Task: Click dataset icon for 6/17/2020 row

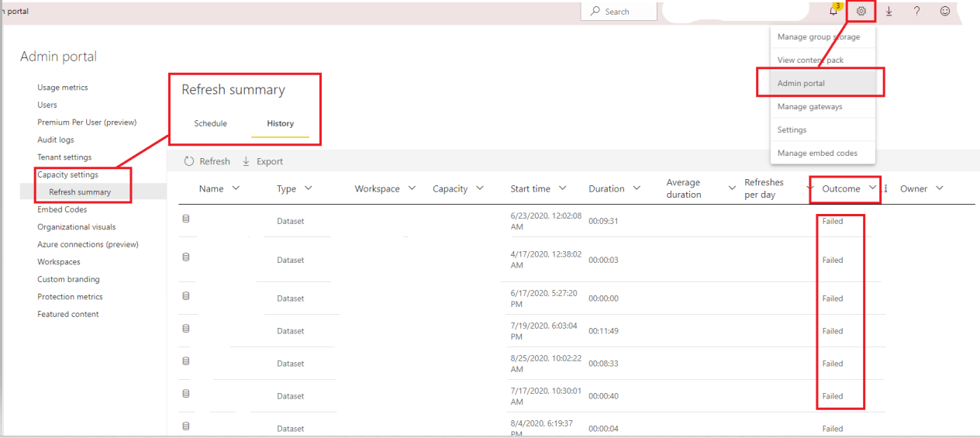Action: tap(185, 295)
